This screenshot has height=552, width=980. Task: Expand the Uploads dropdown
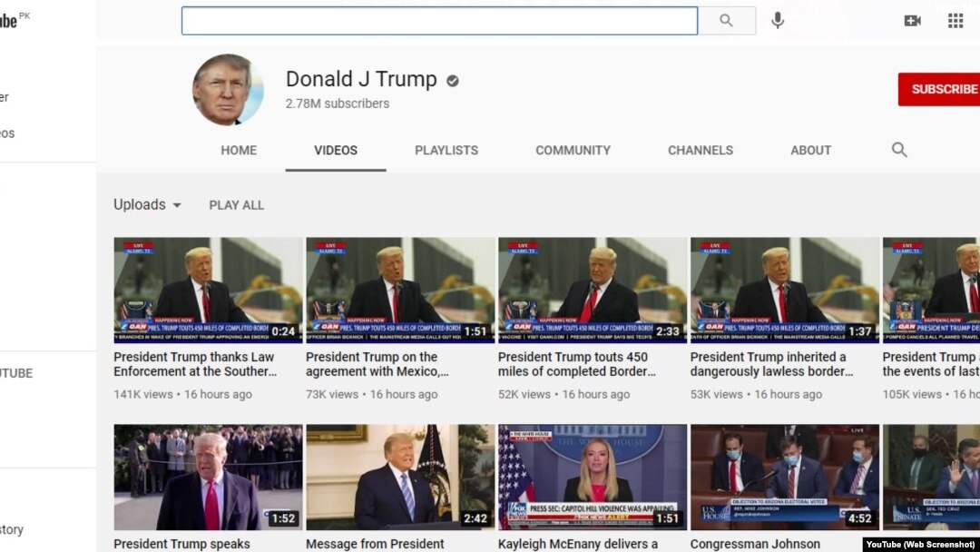coord(147,204)
